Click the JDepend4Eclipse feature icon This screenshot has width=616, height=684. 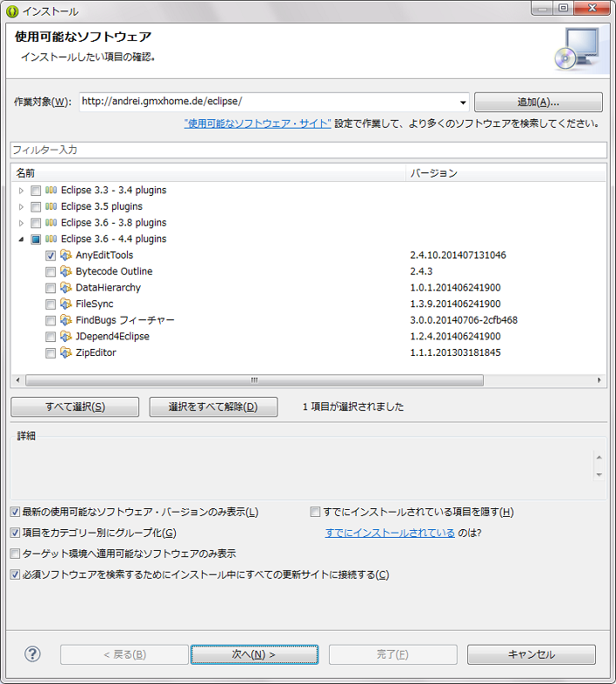66,336
